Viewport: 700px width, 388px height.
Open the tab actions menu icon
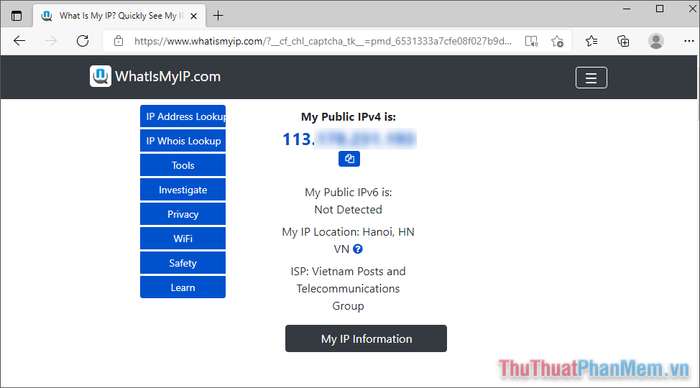pos(17,16)
